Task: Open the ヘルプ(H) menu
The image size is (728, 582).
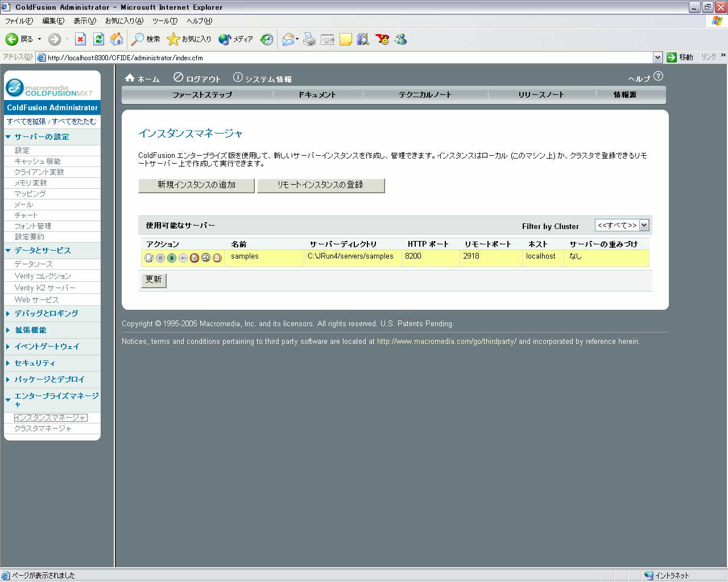Action: [x=200, y=21]
